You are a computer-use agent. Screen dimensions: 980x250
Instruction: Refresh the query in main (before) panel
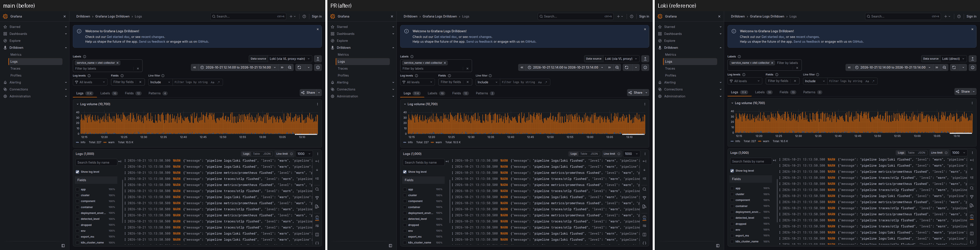tap(299, 67)
